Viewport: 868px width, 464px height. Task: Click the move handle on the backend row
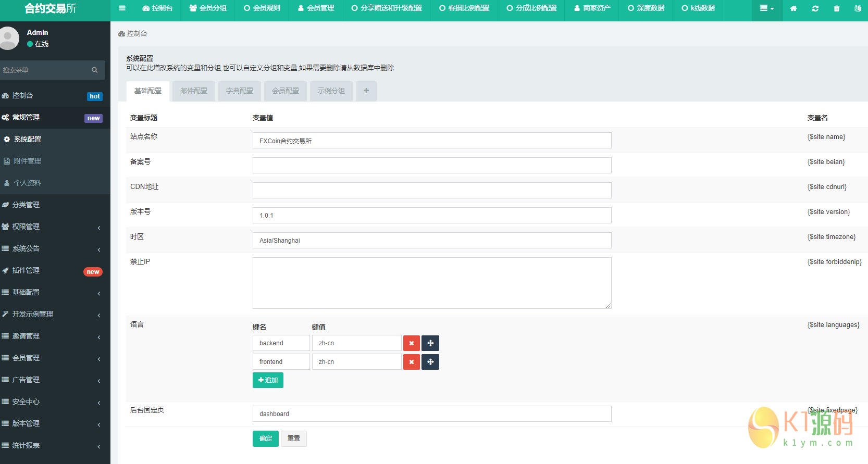430,343
